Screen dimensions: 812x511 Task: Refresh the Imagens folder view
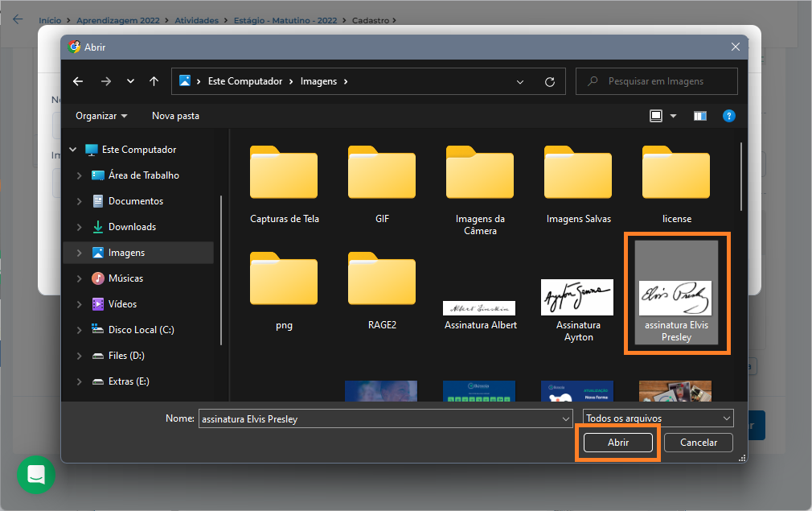[x=550, y=81]
